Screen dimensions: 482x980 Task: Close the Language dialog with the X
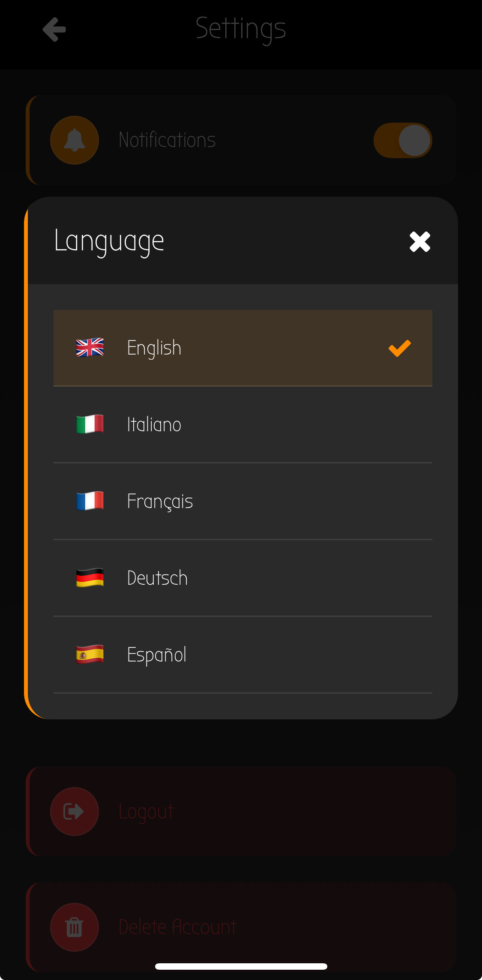coord(419,242)
